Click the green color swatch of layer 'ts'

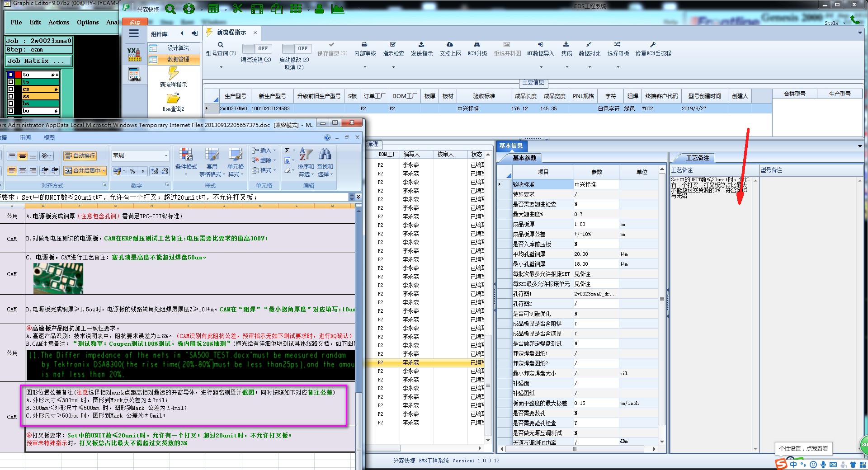click(x=18, y=82)
